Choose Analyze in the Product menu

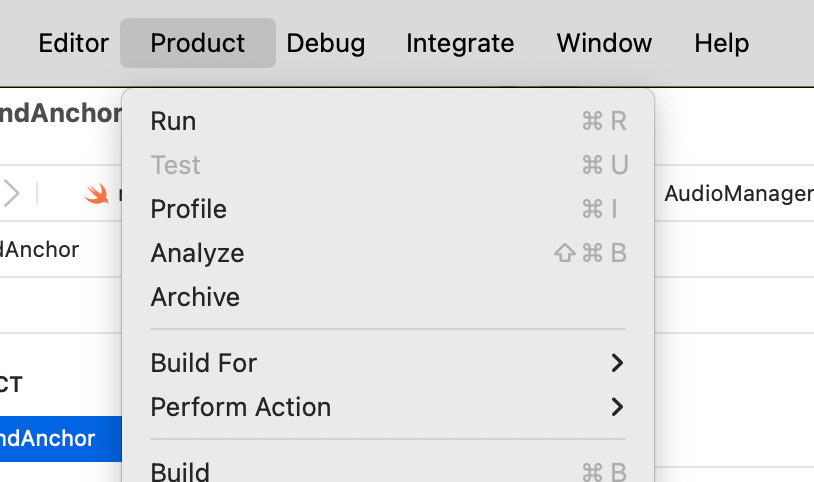click(x=197, y=253)
